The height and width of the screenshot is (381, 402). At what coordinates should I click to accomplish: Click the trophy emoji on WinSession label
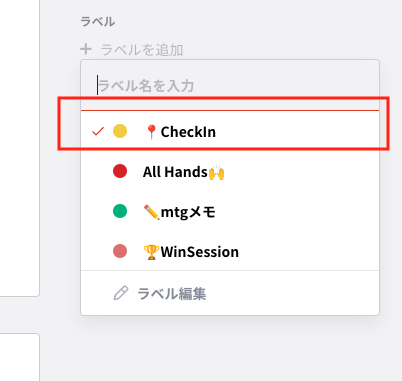(x=151, y=252)
